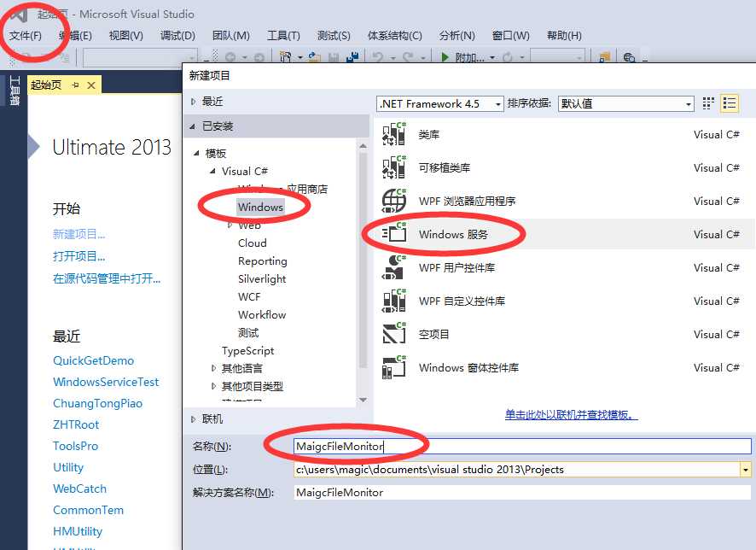Select the WPF 自定义控件库 template icon

click(394, 301)
